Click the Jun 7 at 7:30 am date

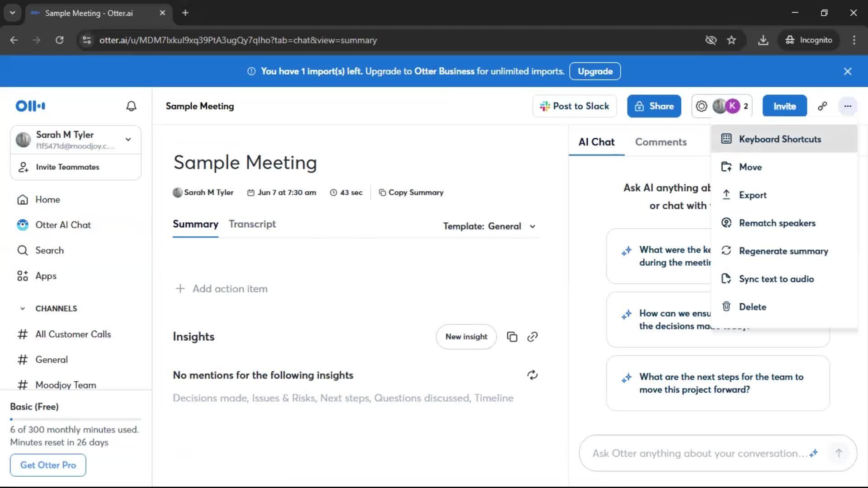[282, 192]
